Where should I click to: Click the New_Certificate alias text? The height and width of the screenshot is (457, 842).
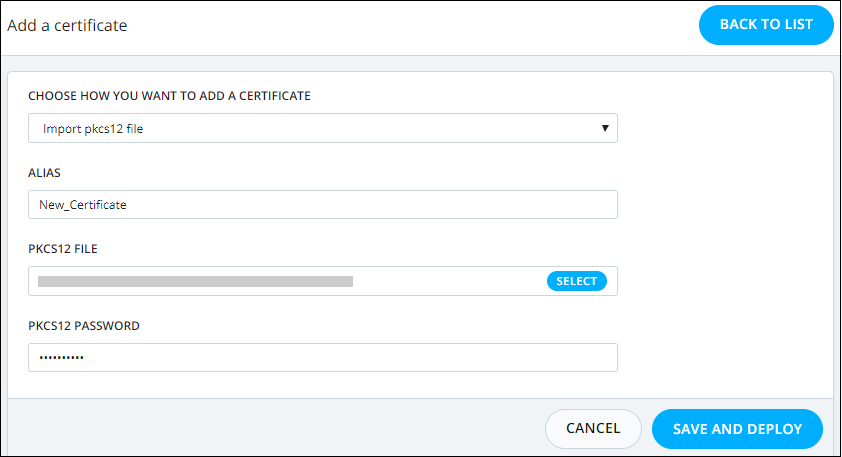(x=83, y=205)
